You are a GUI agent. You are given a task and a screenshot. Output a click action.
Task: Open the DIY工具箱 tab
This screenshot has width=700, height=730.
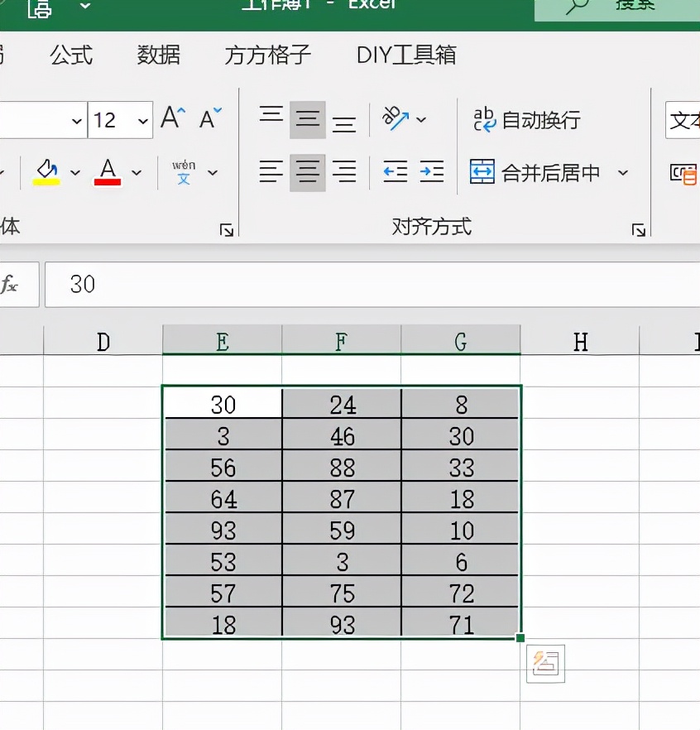[x=403, y=55]
